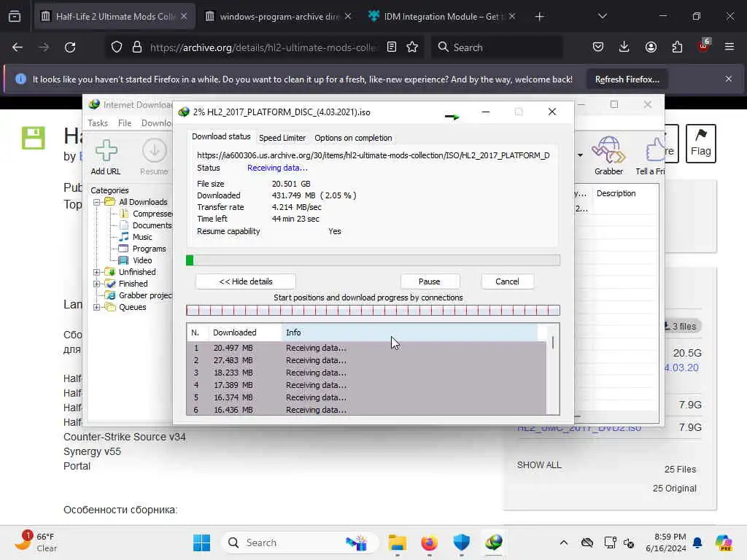
Task: Open Firefox downloads panel icon
Action: (624, 47)
